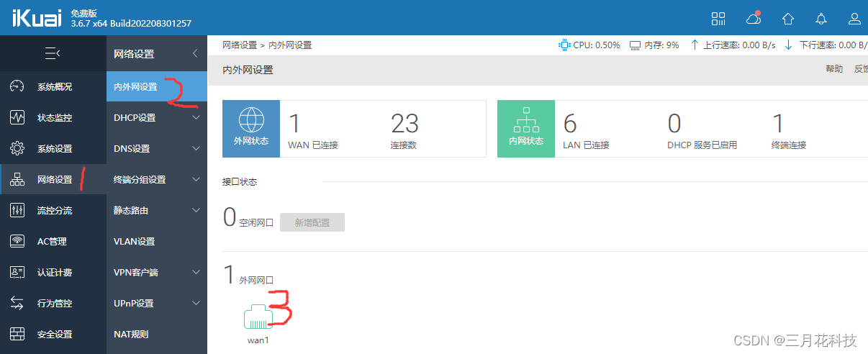Click the 系统概况 gauge icon
The height and width of the screenshot is (354, 868).
pos(17,87)
